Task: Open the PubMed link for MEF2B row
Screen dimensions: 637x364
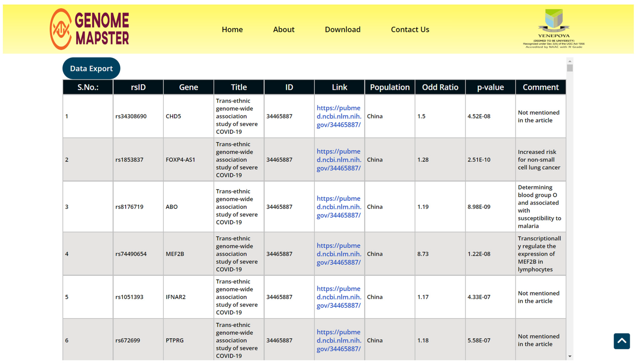Action: [x=339, y=254]
